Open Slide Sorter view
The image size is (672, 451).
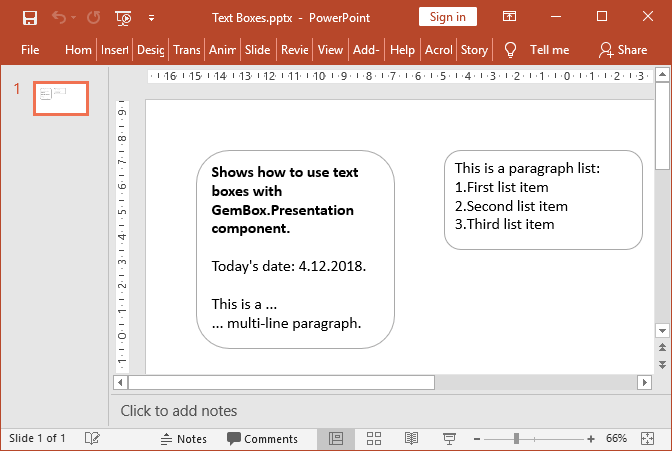pos(374,438)
